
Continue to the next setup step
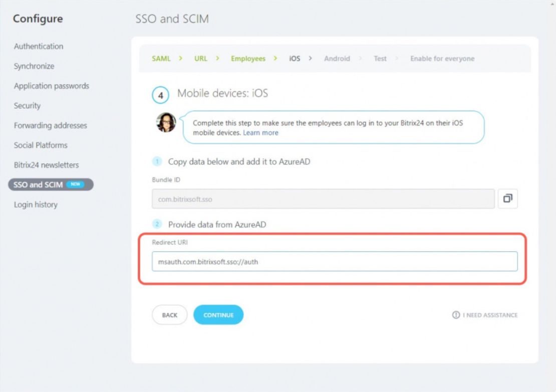[218, 315]
